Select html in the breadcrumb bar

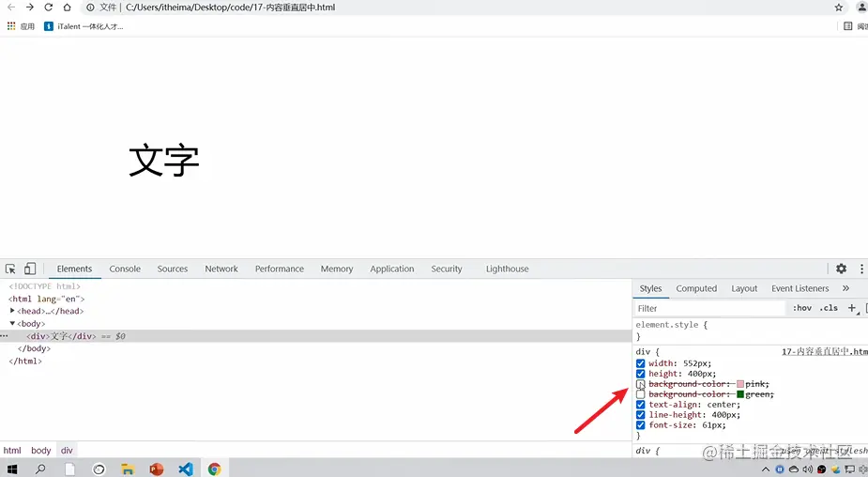pyautogui.click(x=12, y=451)
